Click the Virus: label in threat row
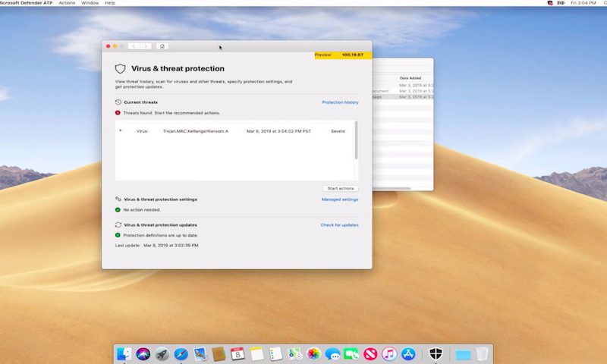Viewport: 607px width, 364px height. (143, 131)
